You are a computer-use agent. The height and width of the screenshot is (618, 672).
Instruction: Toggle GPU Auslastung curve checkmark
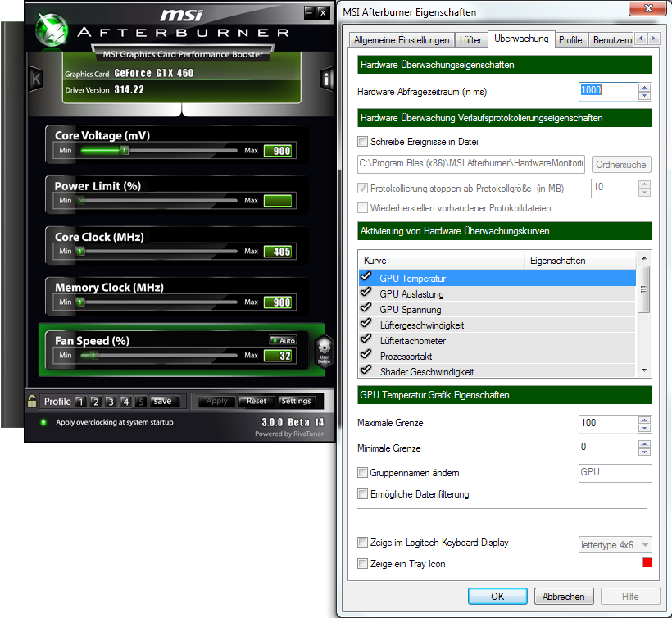click(366, 293)
